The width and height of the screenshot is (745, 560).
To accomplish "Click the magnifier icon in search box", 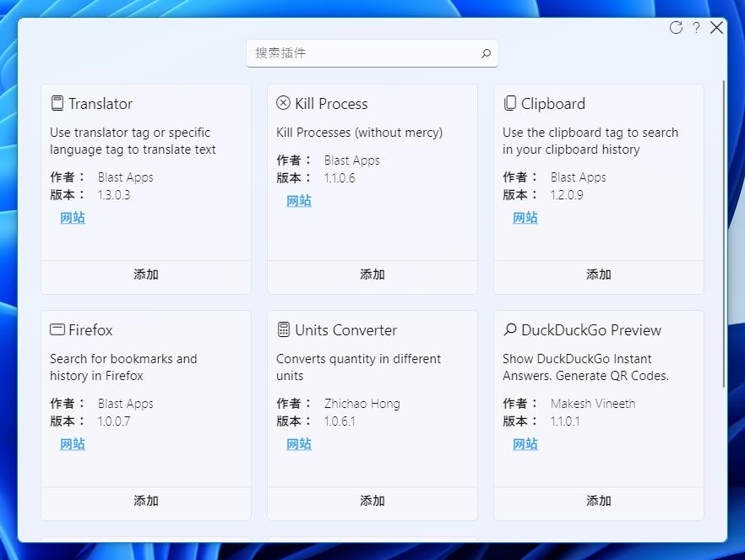I will click(486, 53).
